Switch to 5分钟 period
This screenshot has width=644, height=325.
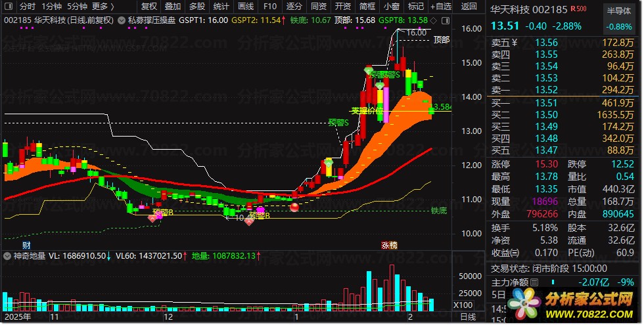[x=77, y=7]
